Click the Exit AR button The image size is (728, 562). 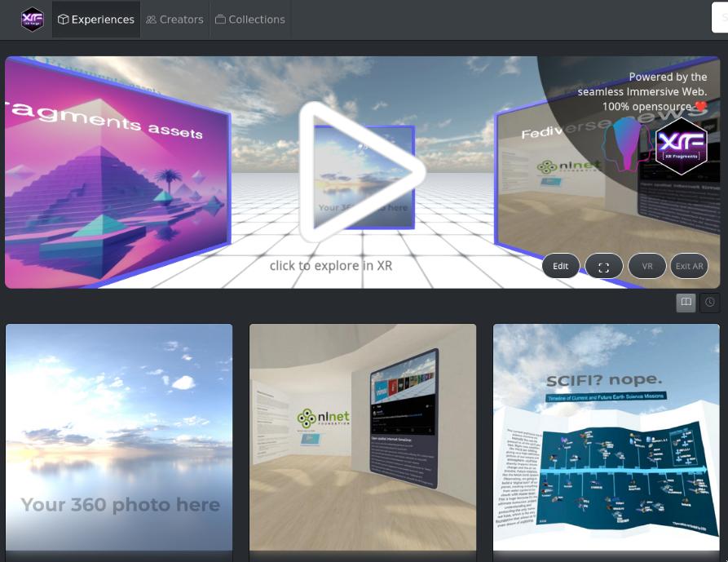coord(689,266)
